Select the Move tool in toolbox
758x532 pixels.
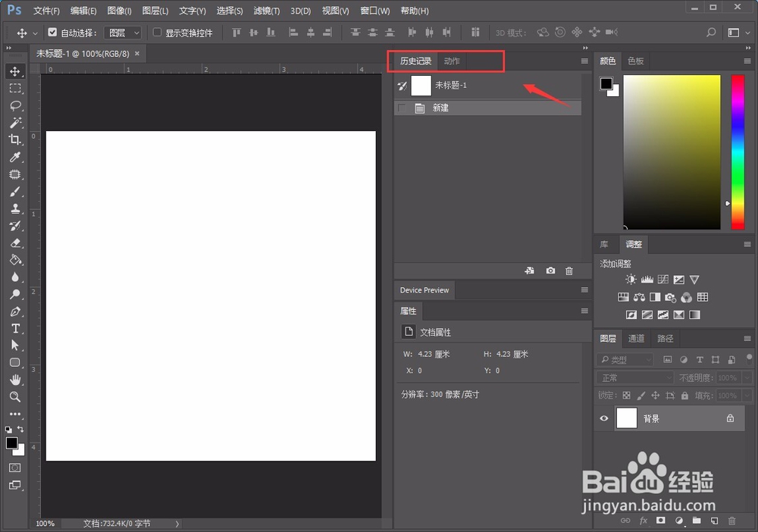click(x=15, y=71)
